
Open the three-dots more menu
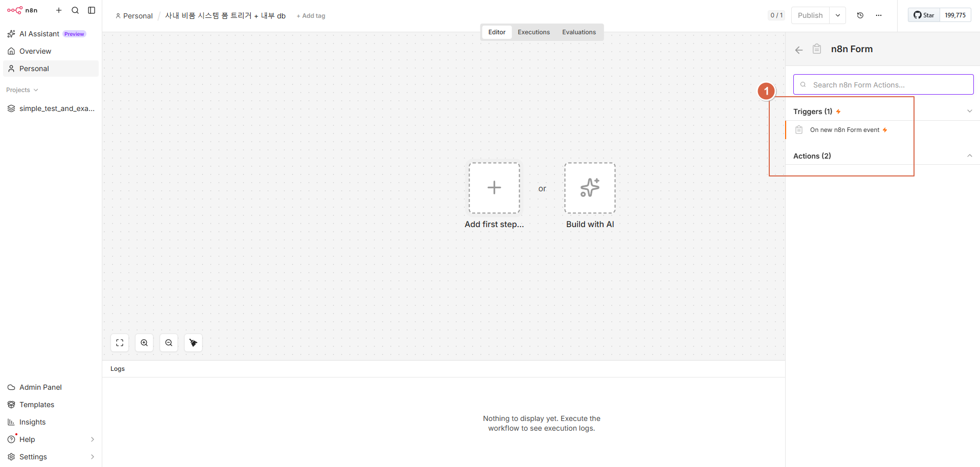point(879,15)
